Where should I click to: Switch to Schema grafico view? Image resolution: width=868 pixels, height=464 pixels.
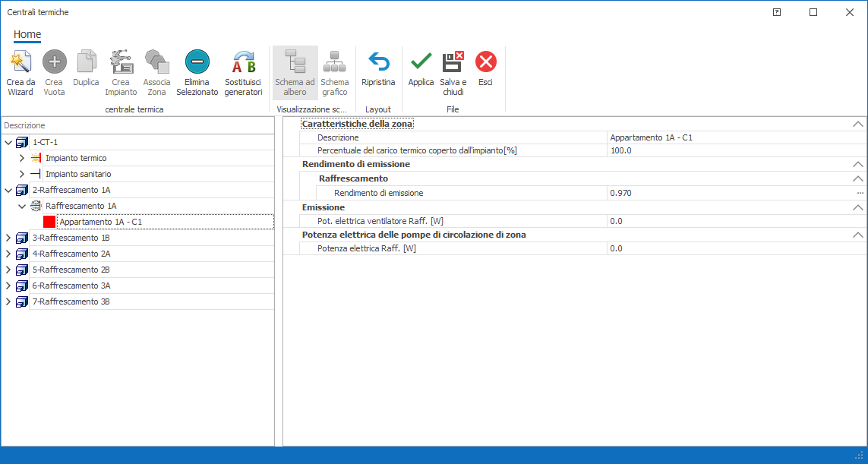(334, 62)
